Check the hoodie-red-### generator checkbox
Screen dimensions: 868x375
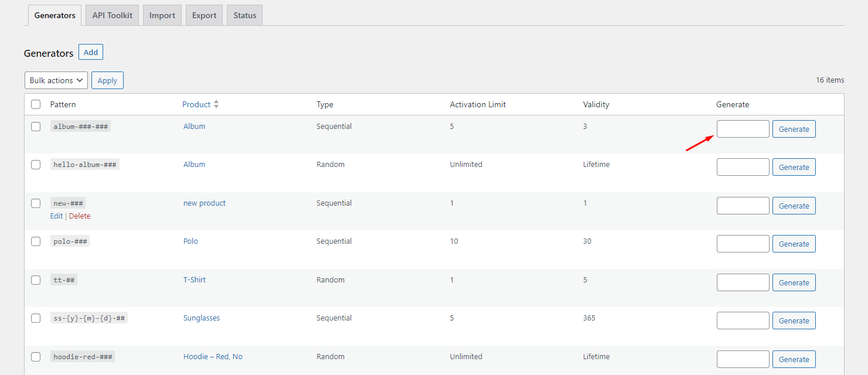coord(36,356)
